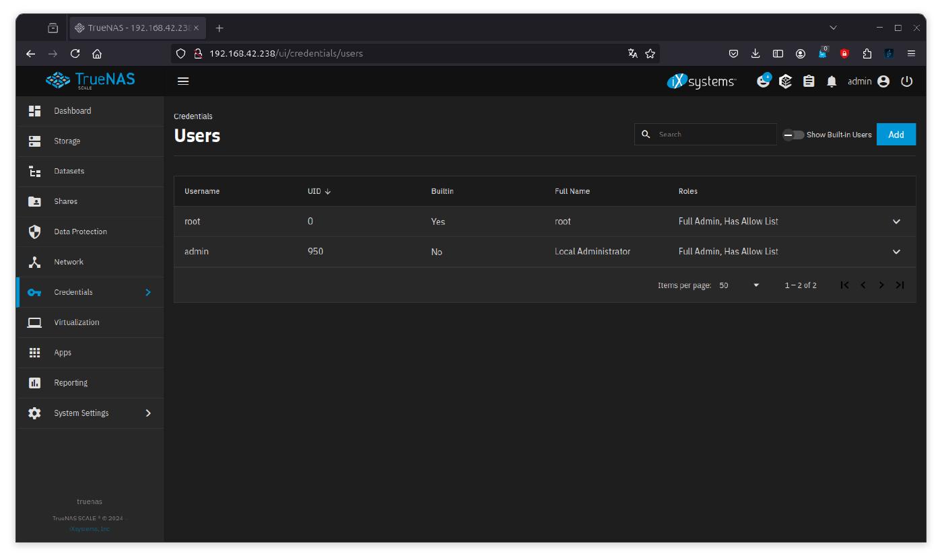The width and height of the screenshot is (942, 560).
Task: Open the Virtualization section
Action: [76, 322]
